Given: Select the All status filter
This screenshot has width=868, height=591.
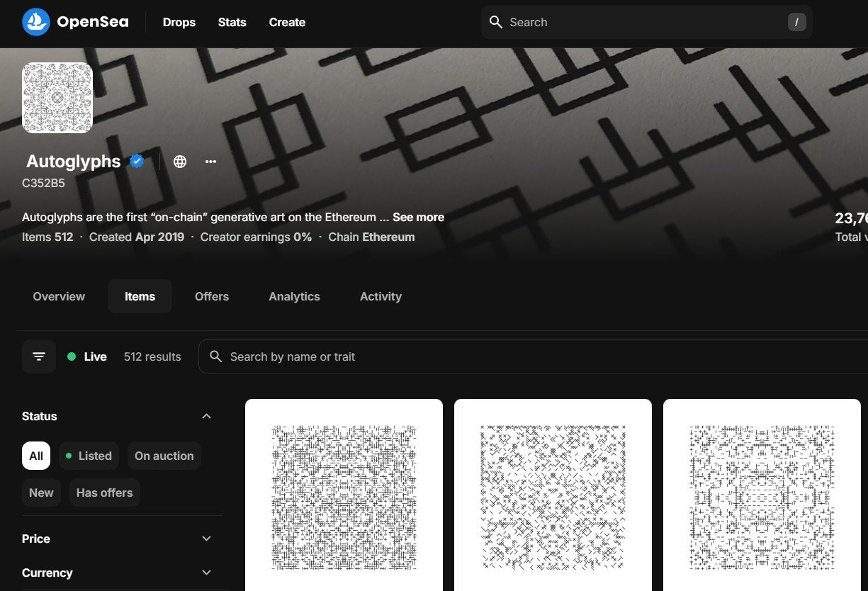Looking at the screenshot, I should tap(36, 456).
